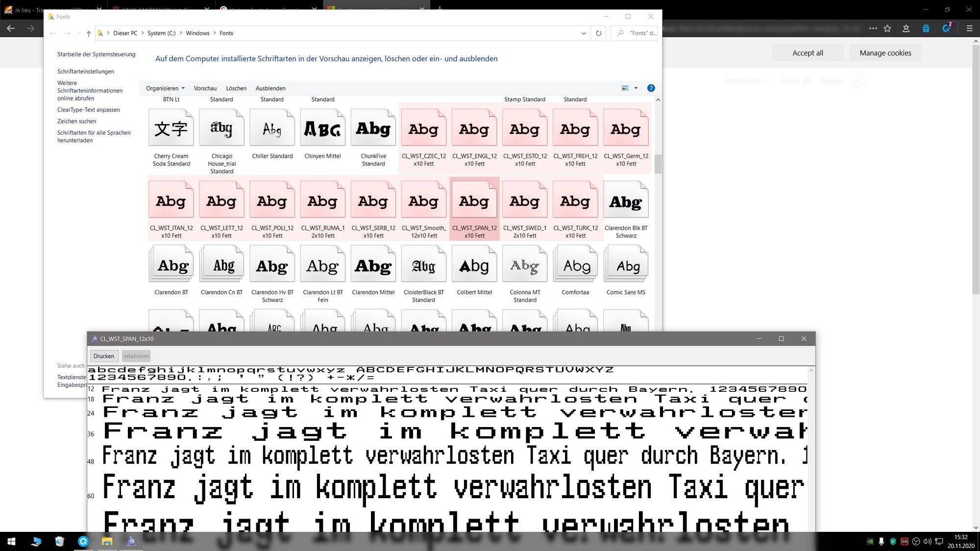This screenshot has width=980, height=551.
Task: Open Startseite der Systemsteuerung link
Action: [x=97, y=54]
